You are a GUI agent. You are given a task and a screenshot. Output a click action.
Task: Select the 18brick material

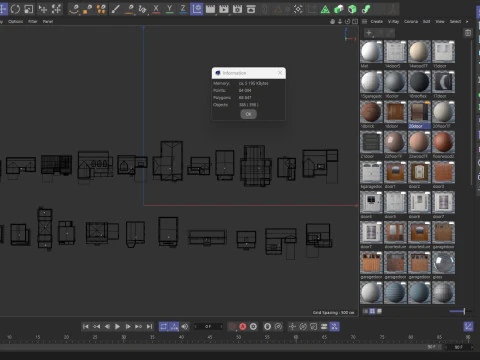coord(371,112)
